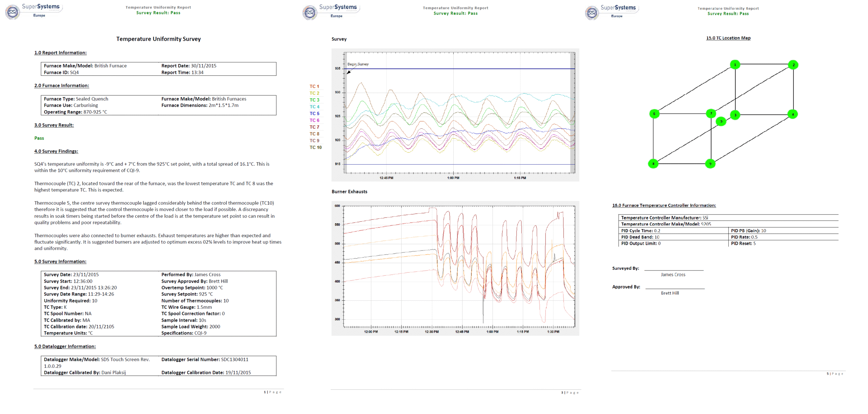Select green node 2 on the TC map

793,65
